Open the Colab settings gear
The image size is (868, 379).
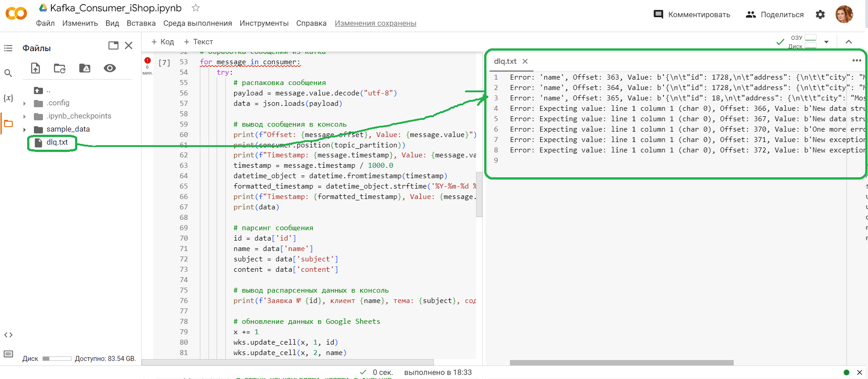[x=820, y=14]
